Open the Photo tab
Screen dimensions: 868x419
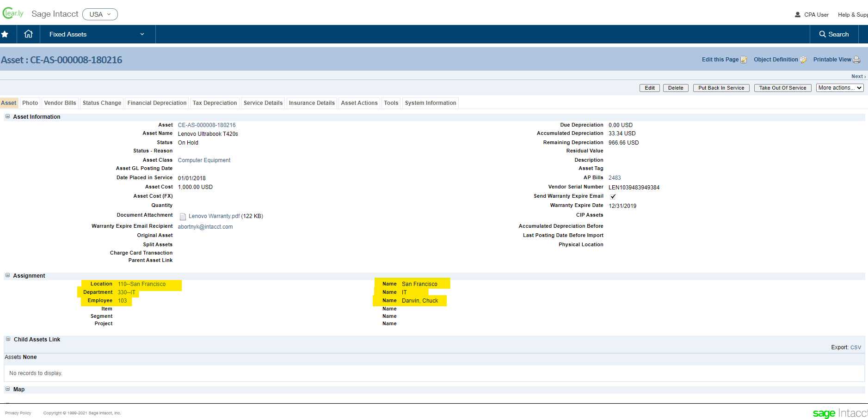(x=30, y=103)
